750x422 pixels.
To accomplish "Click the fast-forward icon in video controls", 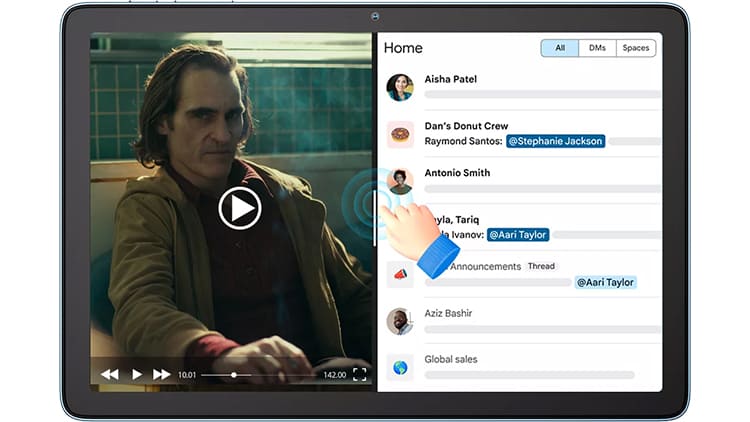I will tap(161, 374).
